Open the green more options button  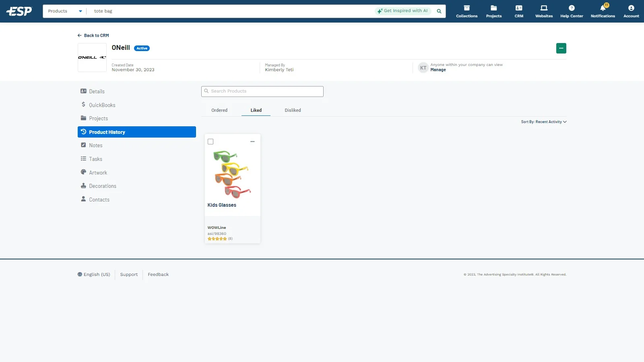tap(561, 48)
